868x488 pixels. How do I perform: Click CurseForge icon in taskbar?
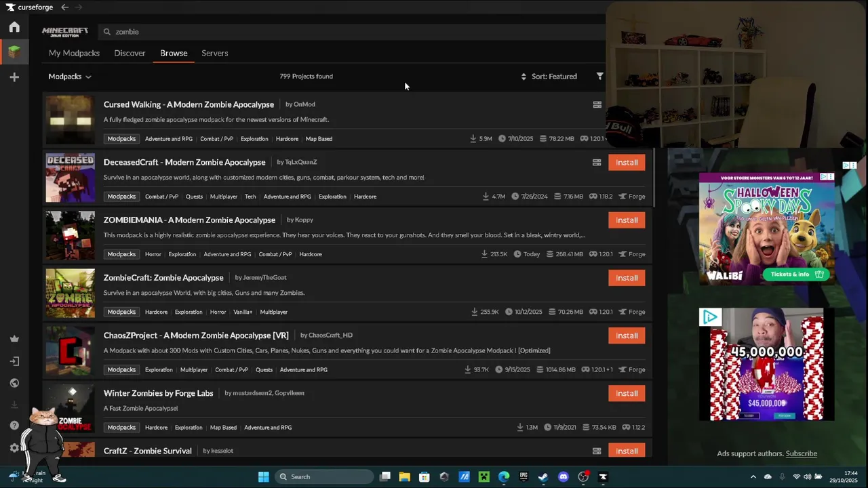coord(603,476)
